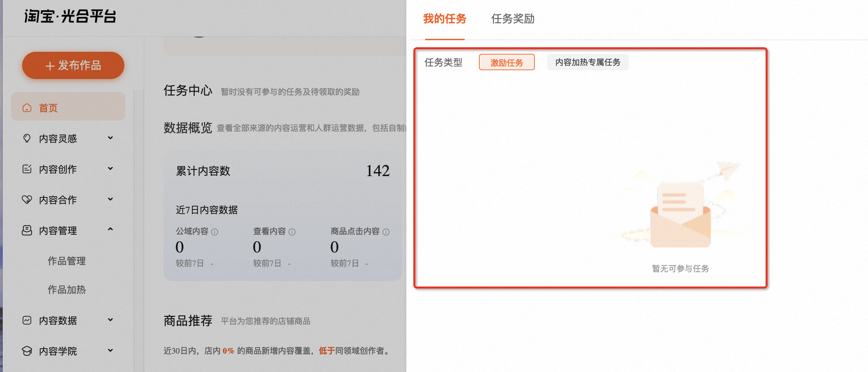
Task: Select the 内容加热专属任务 filter
Action: click(x=588, y=62)
